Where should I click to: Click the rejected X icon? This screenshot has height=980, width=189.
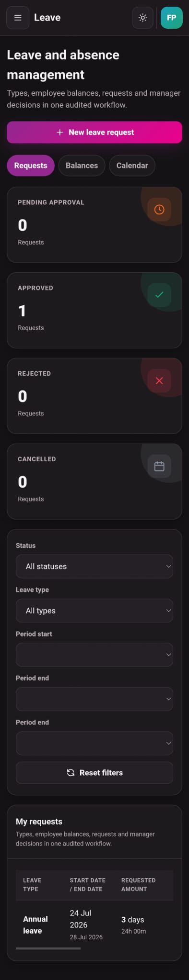click(159, 380)
